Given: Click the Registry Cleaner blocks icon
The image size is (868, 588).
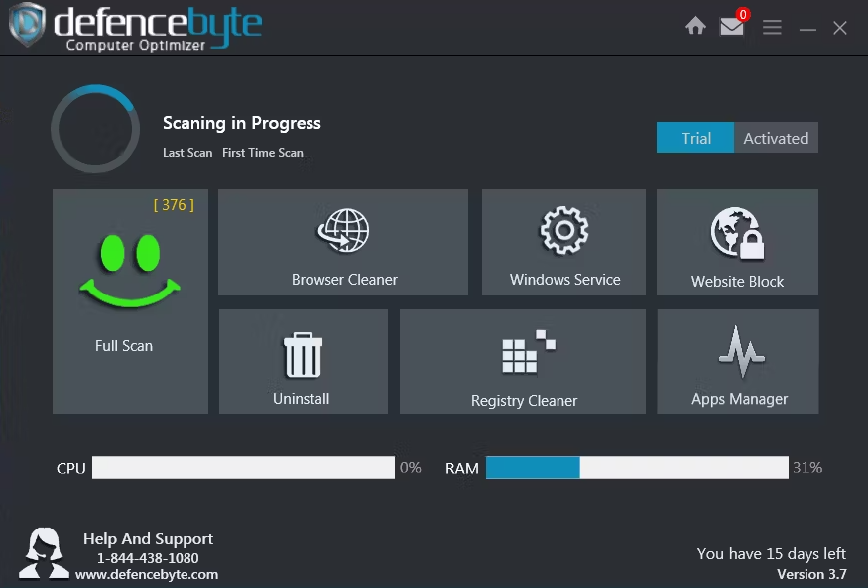Looking at the screenshot, I should (x=529, y=352).
